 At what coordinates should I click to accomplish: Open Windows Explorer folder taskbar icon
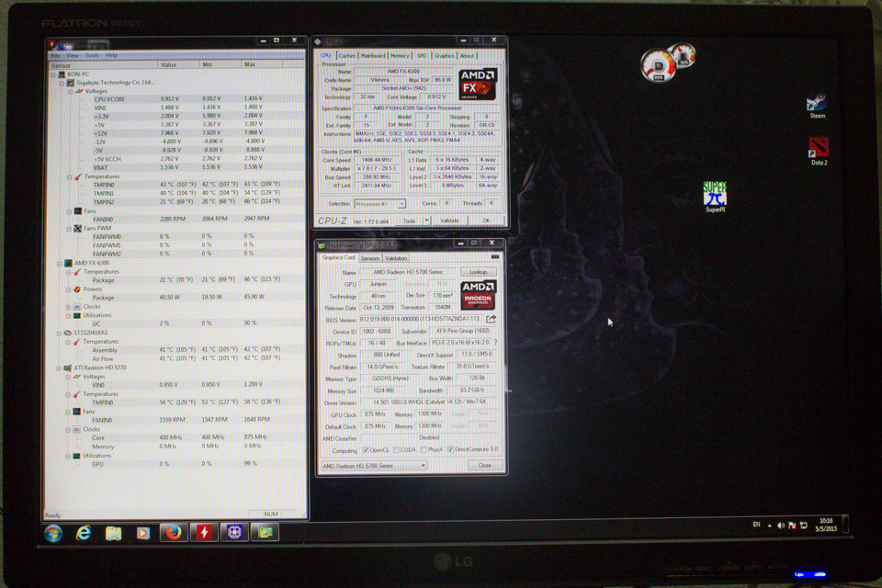[114, 532]
